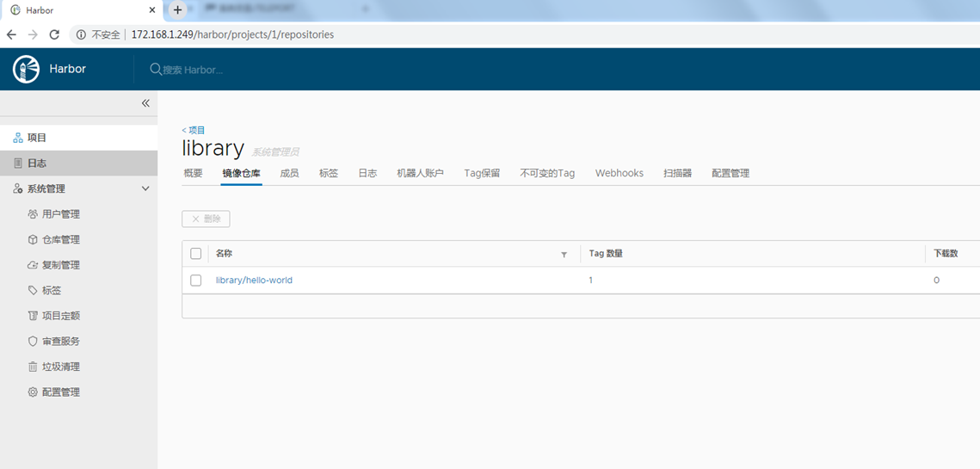The image size is (980, 469).
Task: Check the library/hello-world row checkbox
Action: 195,281
